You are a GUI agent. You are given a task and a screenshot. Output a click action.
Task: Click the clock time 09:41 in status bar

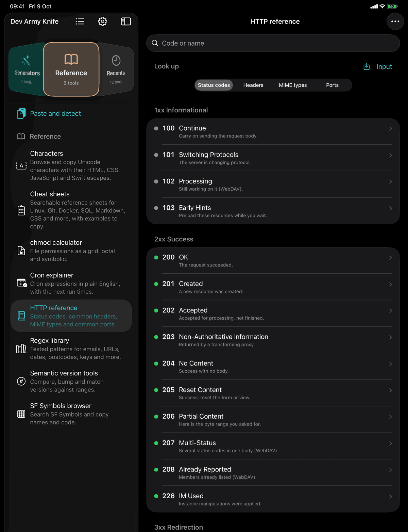(x=17, y=6)
